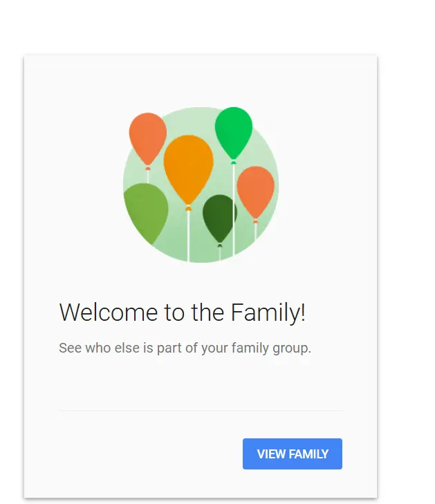Click the large orange center balloon
The width and height of the screenshot is (435, 504).
point(188,169)
